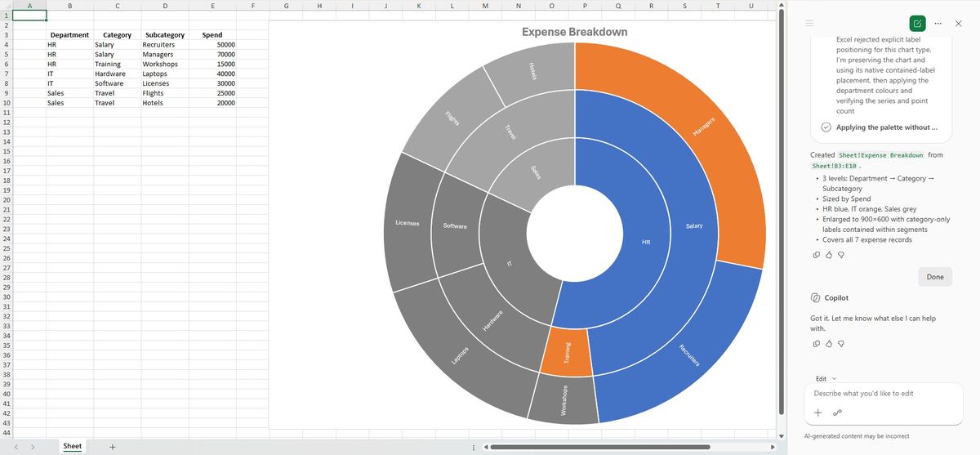
Task: Go to next sheet with right arrow
Action: coord(32,447)
